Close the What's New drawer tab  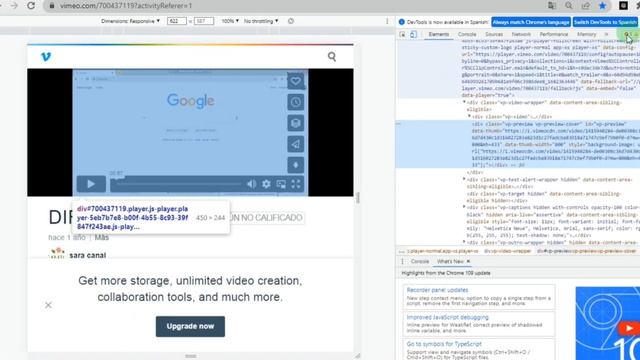tap(468, 261)
